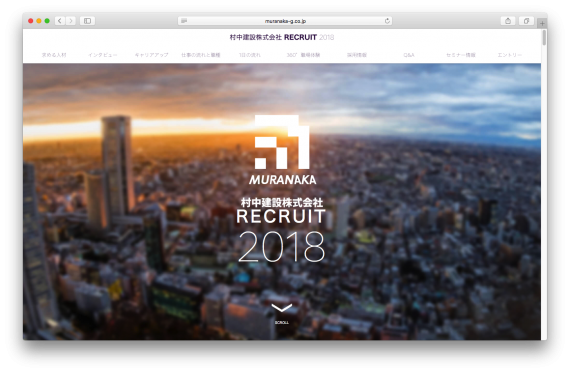
Task: Minimize the window with yellow button
Action: coord(39,21)
